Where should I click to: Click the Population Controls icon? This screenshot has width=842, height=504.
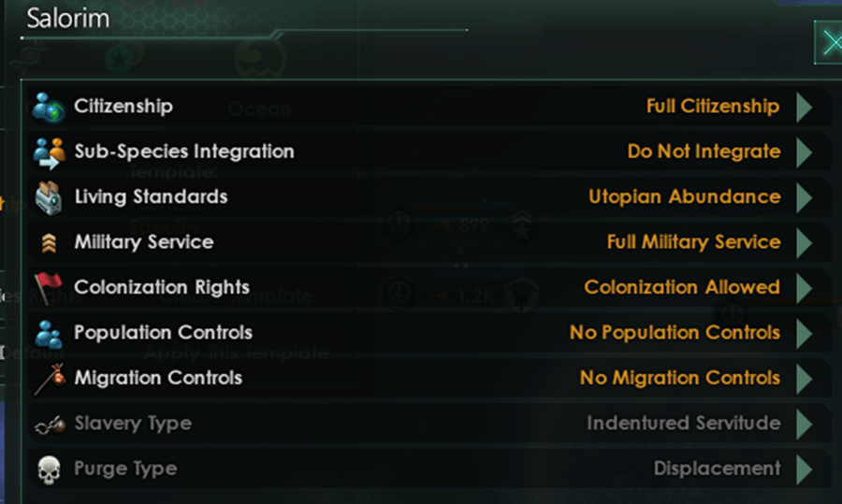(x=46, y=333)
